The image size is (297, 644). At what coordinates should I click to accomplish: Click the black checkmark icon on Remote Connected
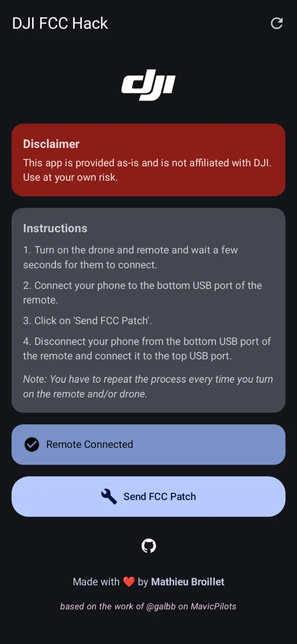(32, 444)
